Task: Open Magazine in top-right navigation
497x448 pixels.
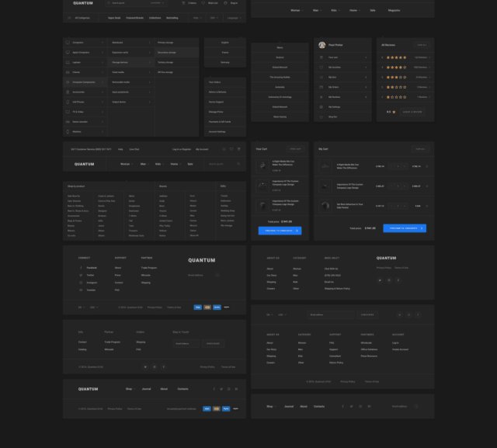Action: pos(394,10)
